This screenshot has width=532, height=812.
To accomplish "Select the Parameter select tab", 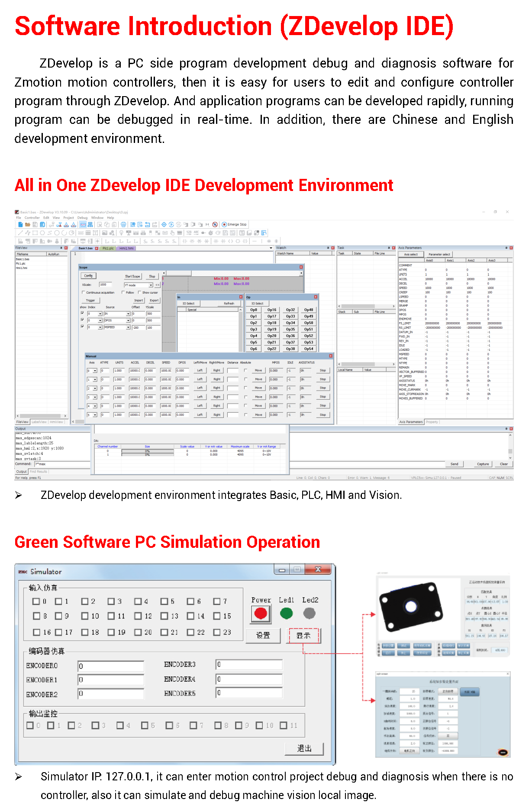I will [439, 255].
